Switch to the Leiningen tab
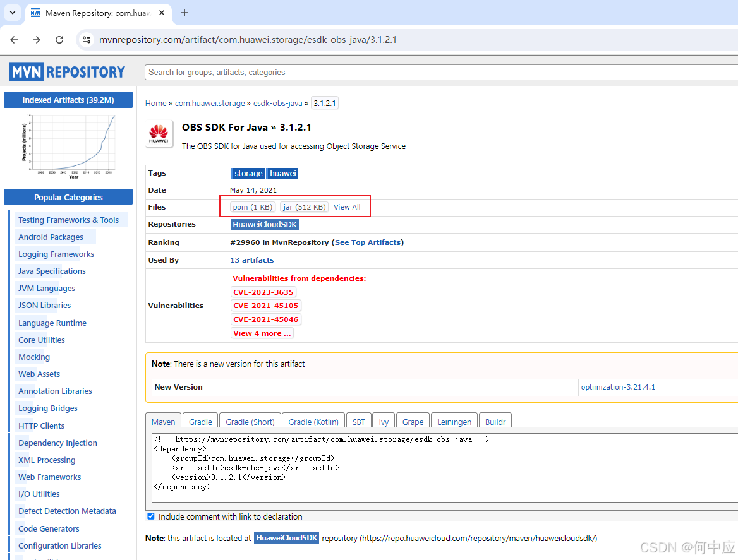The image size is (738, 560). (454, 422)
